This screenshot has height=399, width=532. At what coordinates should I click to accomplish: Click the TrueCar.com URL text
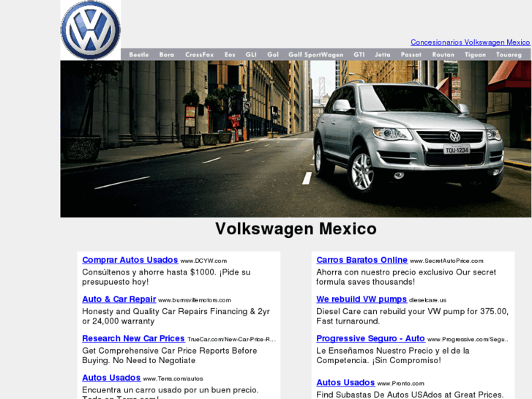[x=231, y=340]
